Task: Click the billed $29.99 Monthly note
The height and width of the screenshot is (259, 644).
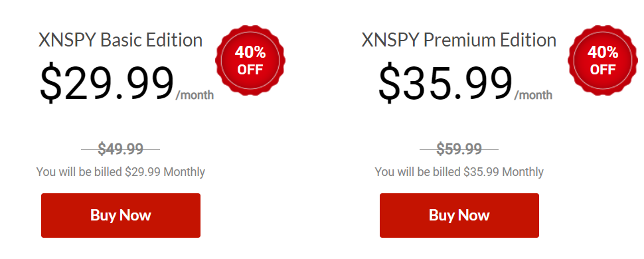Action: click(121, 172)
